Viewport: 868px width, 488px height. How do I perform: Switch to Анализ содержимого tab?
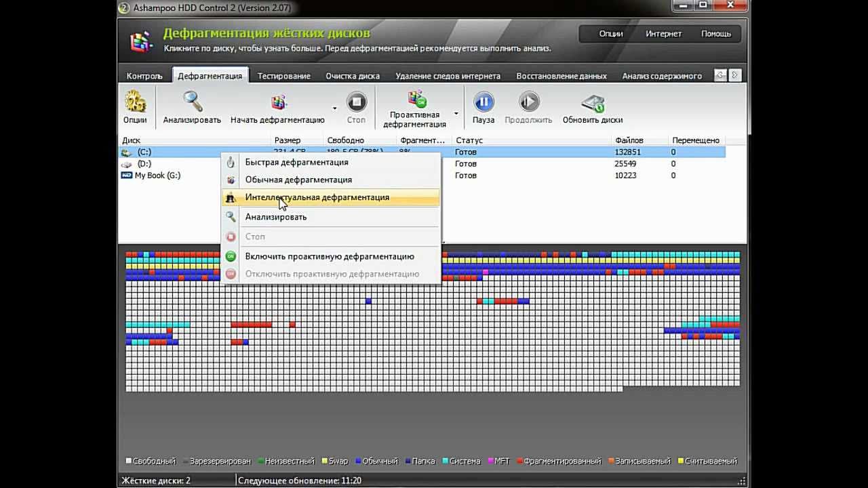click(662, 76)
